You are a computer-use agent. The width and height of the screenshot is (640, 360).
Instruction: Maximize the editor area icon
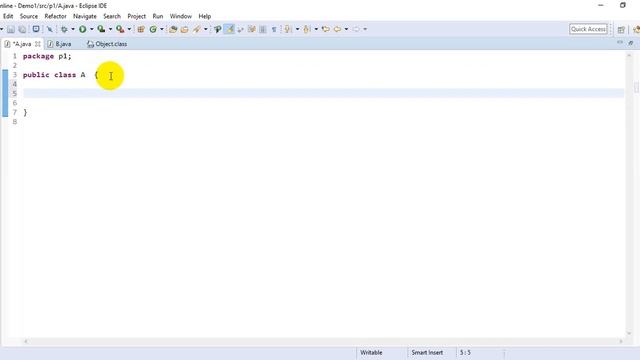(x=631, y=43)
